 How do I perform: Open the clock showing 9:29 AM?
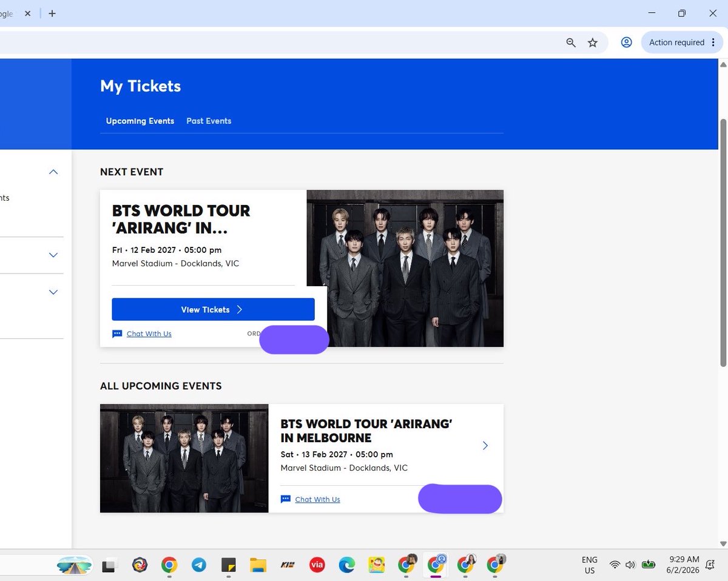684,565
